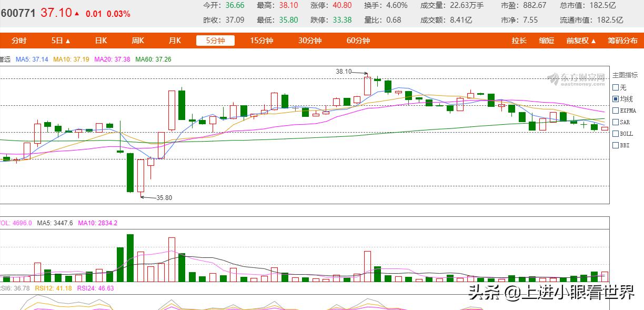
Task: Check the SAR indicator box
Action: pyautogui.click(x=616, y=122)
